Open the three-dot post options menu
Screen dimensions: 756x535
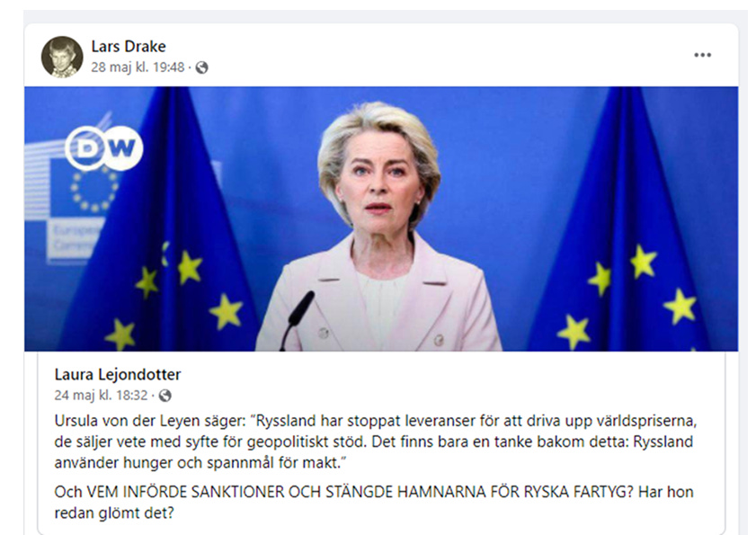click(x=702, y=55)
